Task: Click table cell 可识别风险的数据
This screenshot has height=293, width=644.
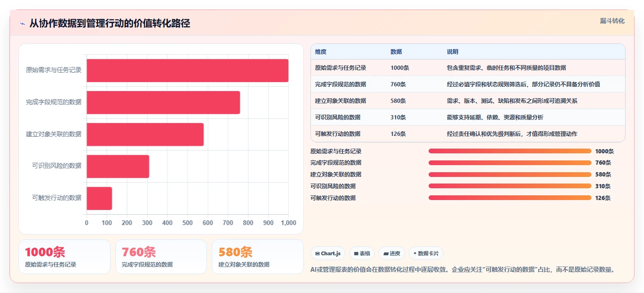Action: point(338,117)
